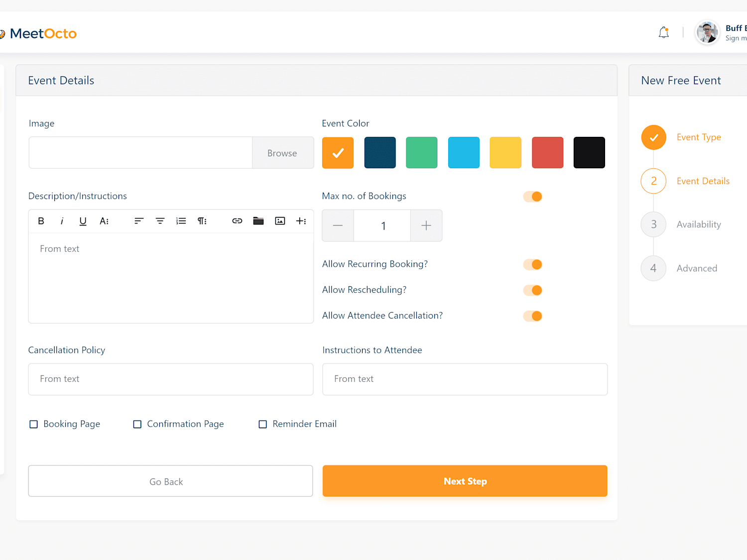747x560 pixels.
Task: Check the Confirmation Page checkbox
Action: point(137,424)
